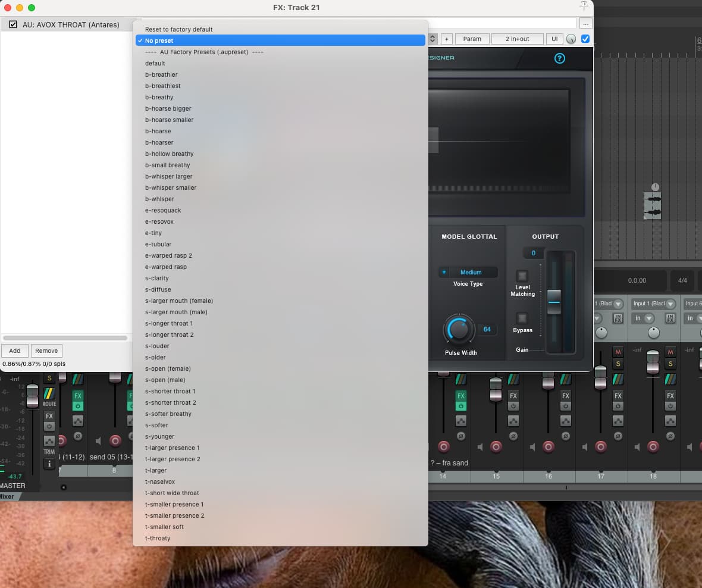Screen dimensions: 702x588
Task: Open IN FX on mixer track 17
Action: tap(618, 318)
